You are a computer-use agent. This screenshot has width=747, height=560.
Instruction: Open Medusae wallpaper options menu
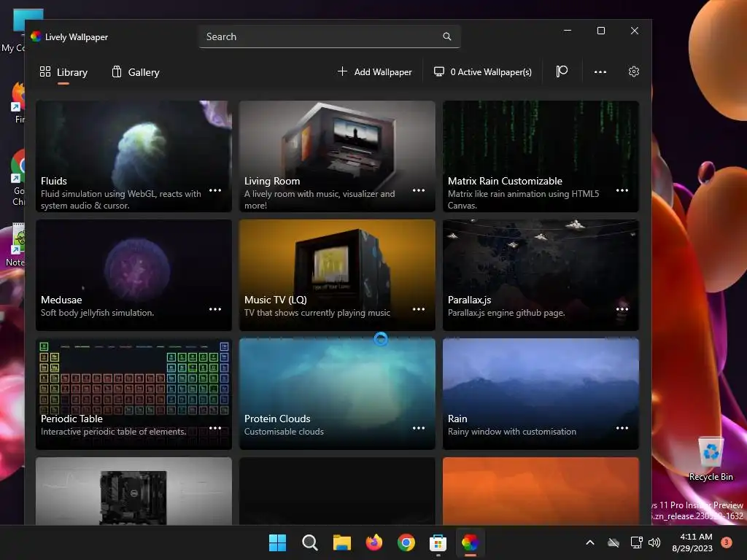click(215, 309)
